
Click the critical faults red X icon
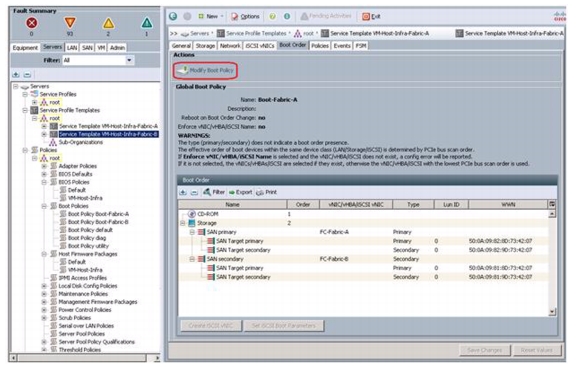tap(32, 23)
